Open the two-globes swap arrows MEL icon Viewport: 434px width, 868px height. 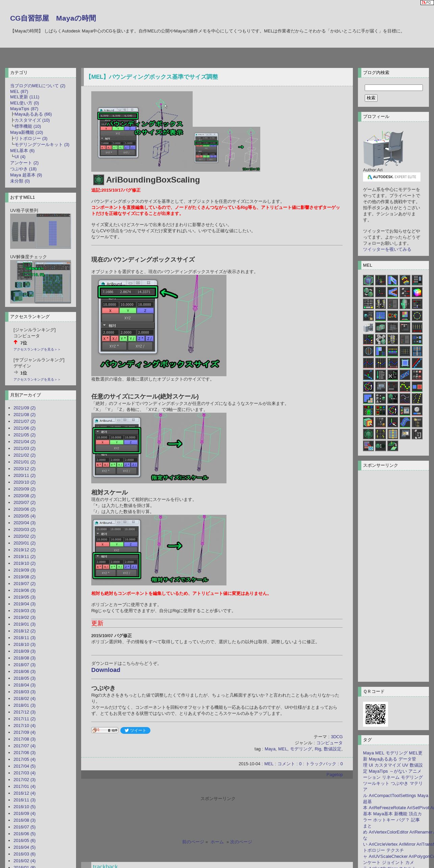368,292
